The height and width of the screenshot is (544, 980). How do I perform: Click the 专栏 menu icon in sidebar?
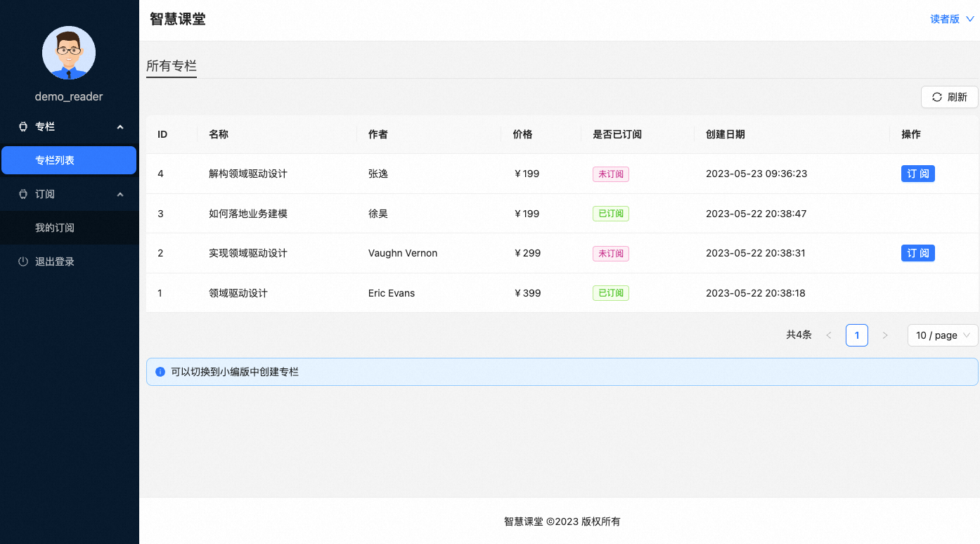(23, 127)
